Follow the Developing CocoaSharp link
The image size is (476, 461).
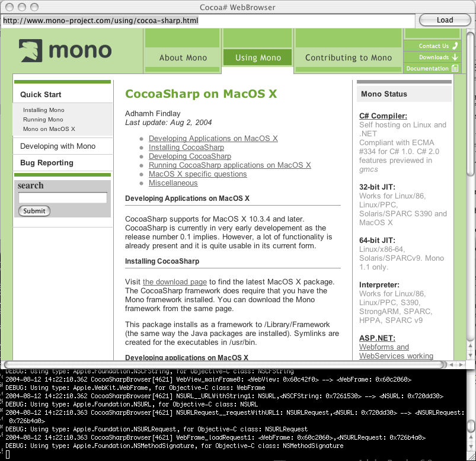point(190,156)
